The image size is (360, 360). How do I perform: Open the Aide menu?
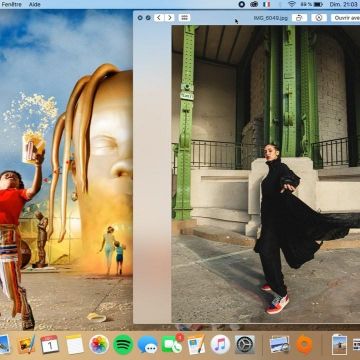point(35,4)
